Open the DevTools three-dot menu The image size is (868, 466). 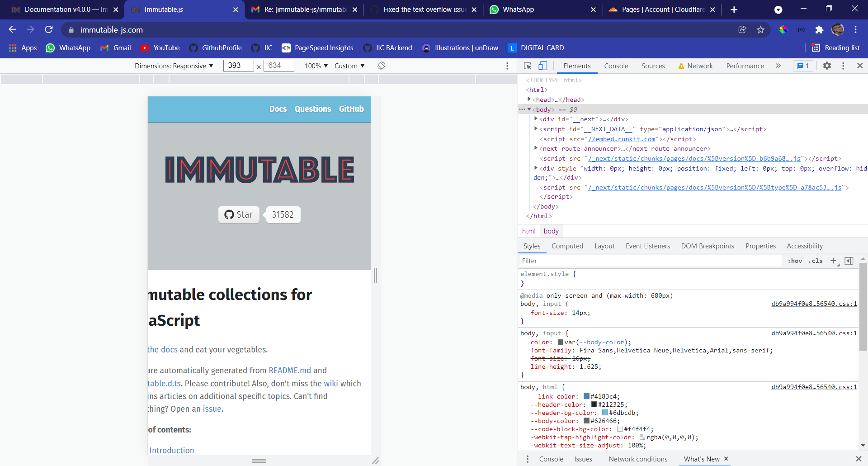[843, 66]
